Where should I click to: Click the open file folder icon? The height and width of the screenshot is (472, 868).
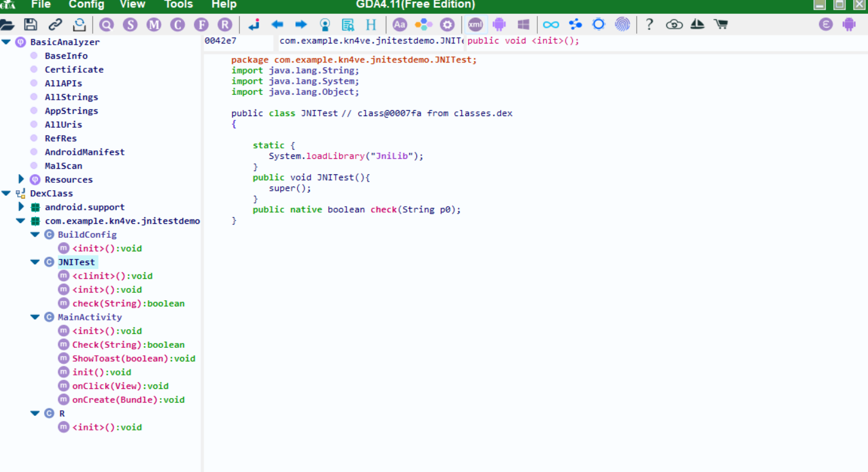pyautogui.click(x=7, y=24)
